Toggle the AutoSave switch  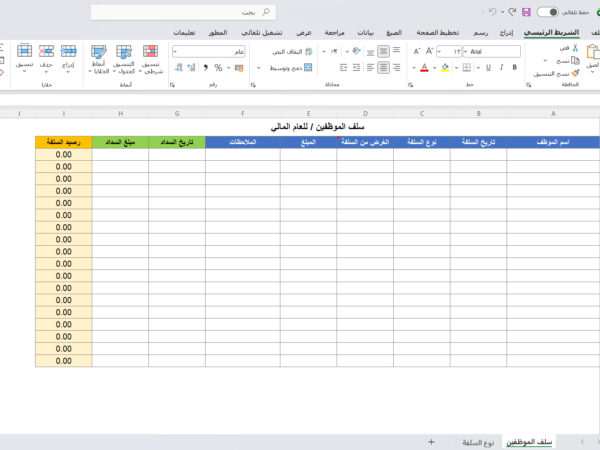[x=548, y=12]
